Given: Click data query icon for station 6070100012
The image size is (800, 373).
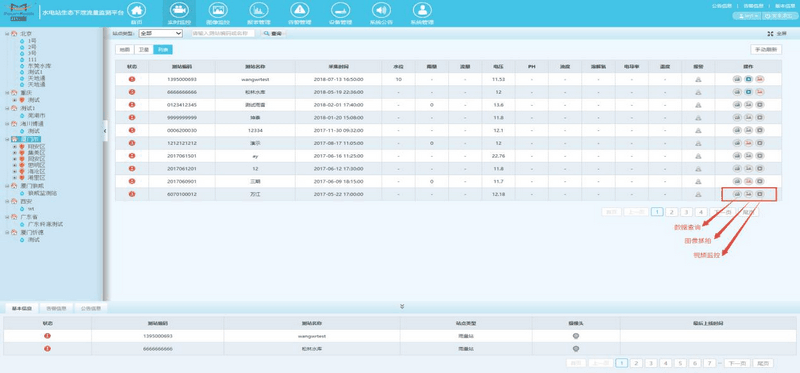Looking at the screenshot, I should (x=737, y=194).
